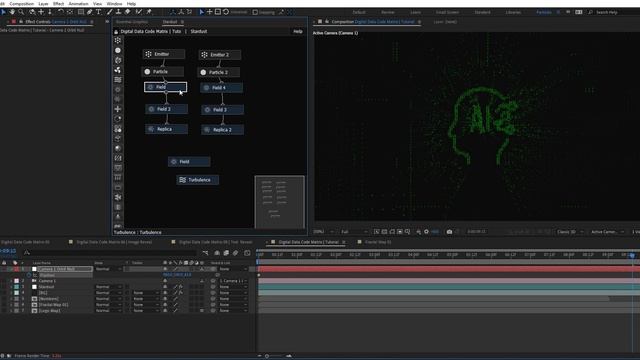The width and height of the screenshot is (640, 360).
Task: Toggle the Snapping checkbox in toolbar
Action: pos(255,12)
